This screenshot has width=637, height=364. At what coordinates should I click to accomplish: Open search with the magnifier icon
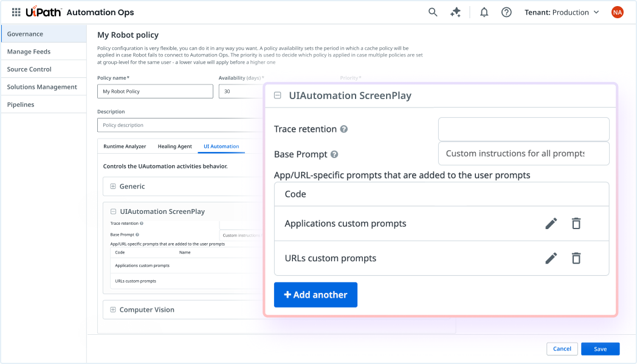pyautogui.click(x=433, y=12)
